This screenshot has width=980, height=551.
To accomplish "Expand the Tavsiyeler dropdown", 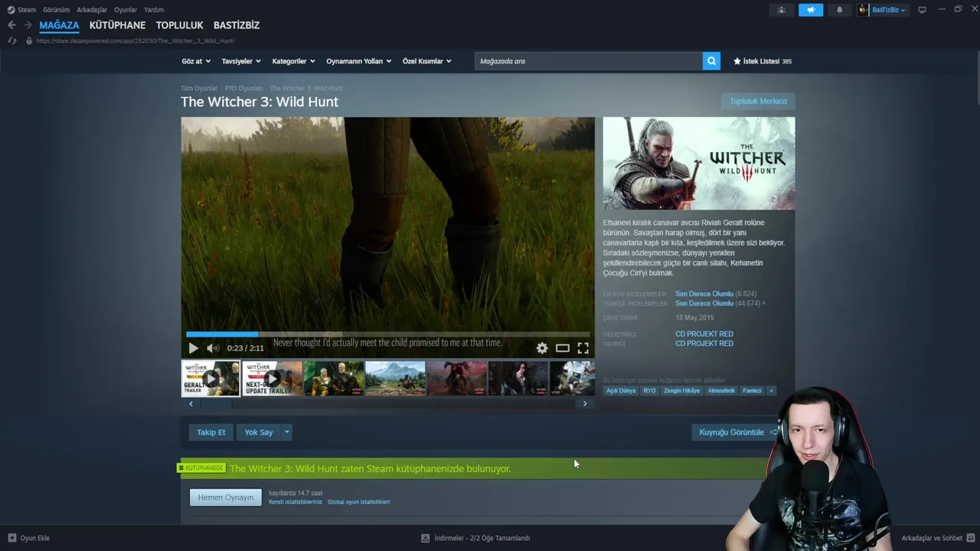I will tap(241, 61).
